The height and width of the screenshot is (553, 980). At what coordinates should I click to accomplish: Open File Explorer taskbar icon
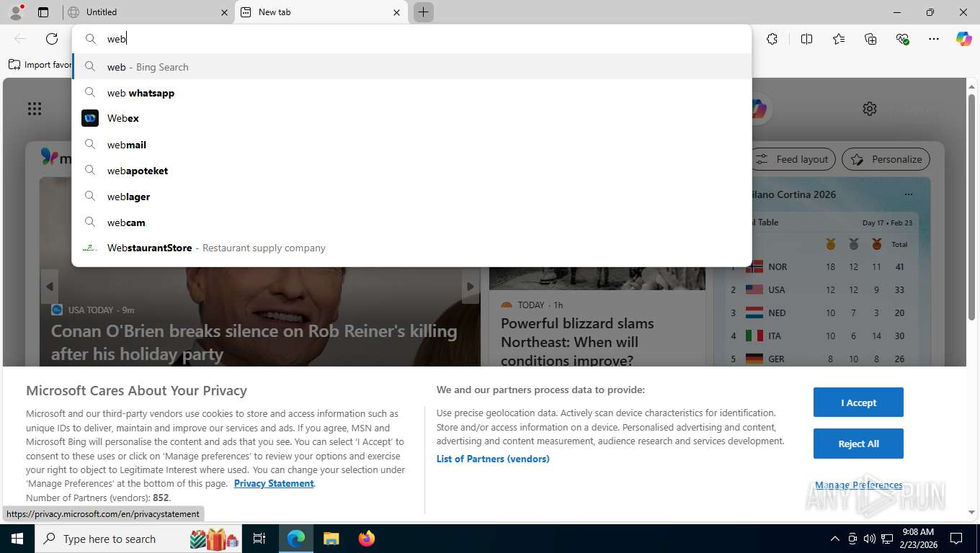pos(331,539)
